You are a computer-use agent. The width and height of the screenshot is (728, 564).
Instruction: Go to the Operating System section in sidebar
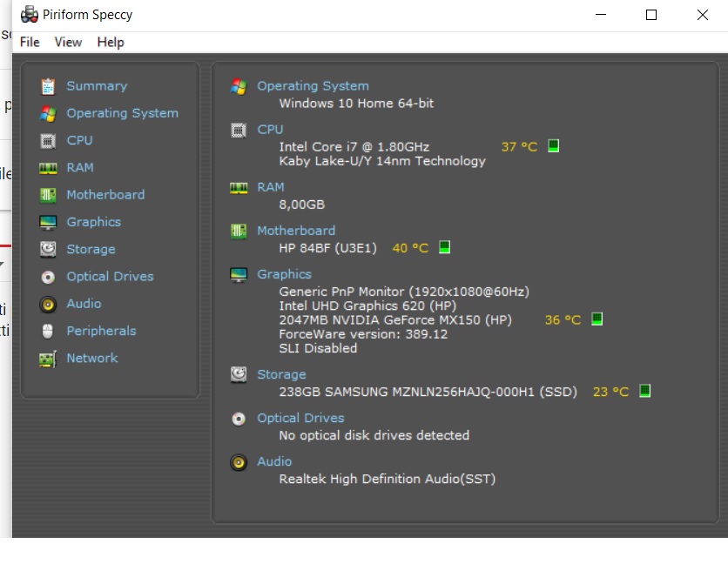click(x=122, y=113)
